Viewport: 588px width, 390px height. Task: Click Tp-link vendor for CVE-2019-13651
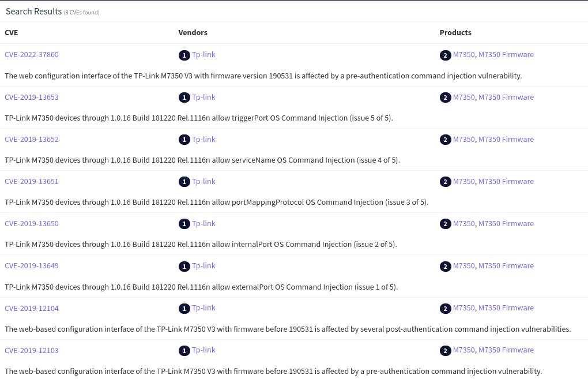203,181
